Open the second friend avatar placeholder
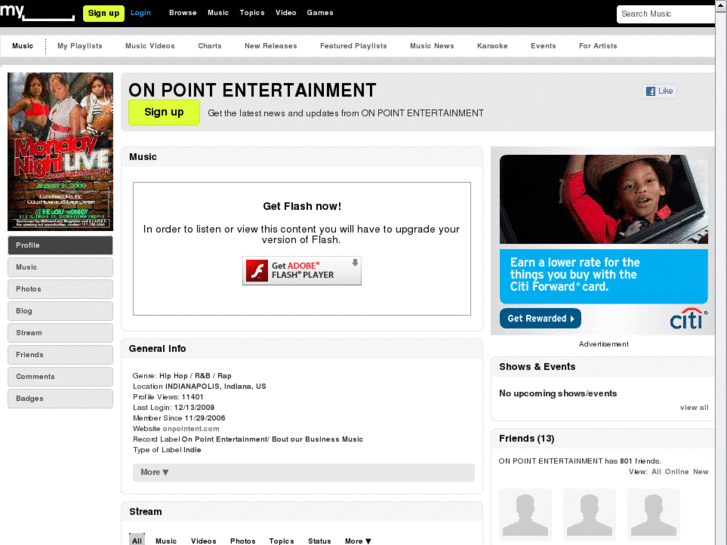 pos(589,514)
